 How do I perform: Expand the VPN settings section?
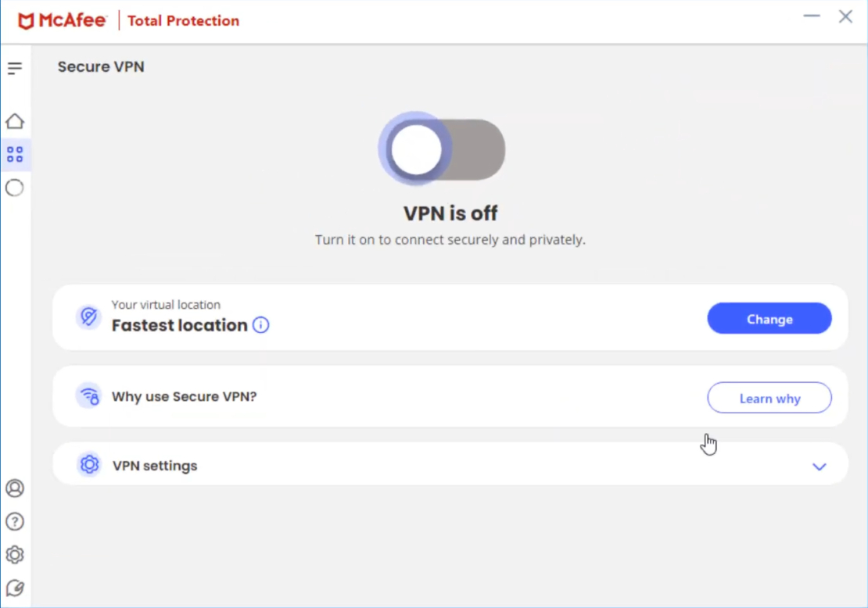(x=819, y=467)
